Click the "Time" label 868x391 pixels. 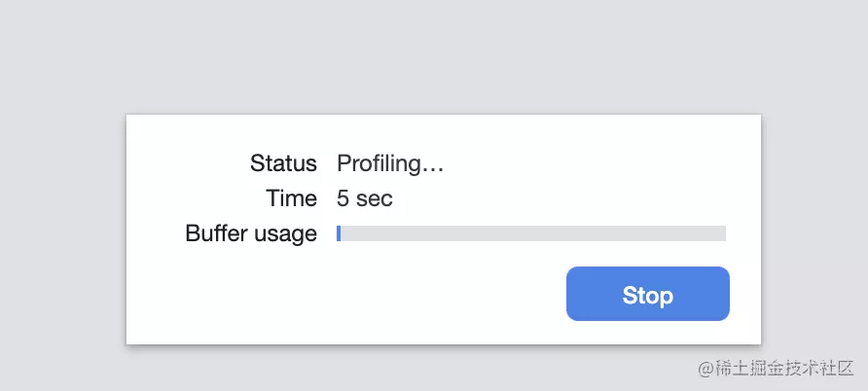292,198
